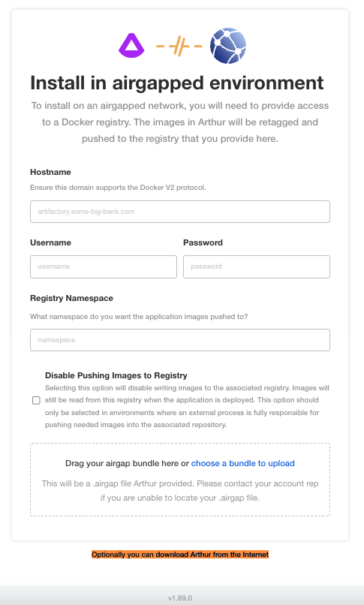Click the .airgap file help text
The height and width of the screenshot is (605, 364).
(180, 490)
